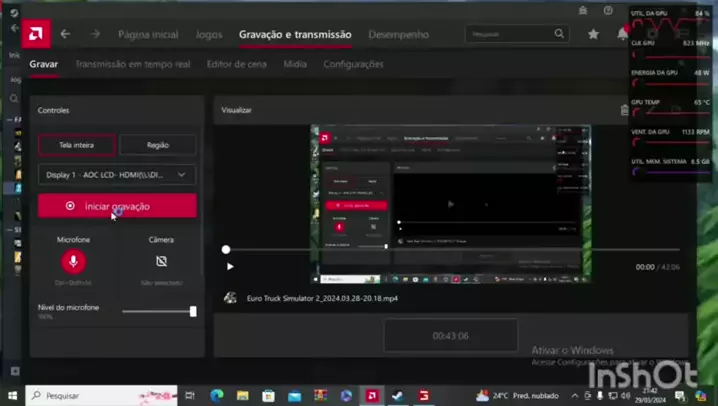The width and height of the screenshot is (718, 406).
Task: Open the notifications bell
Action: coord(622,34)
